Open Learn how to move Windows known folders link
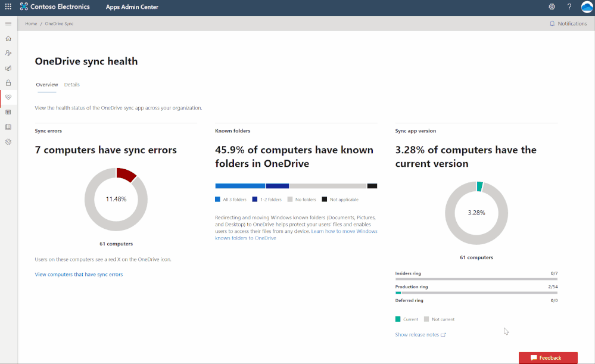This screenshot has width=595, height=364. (x=296, y=235)
